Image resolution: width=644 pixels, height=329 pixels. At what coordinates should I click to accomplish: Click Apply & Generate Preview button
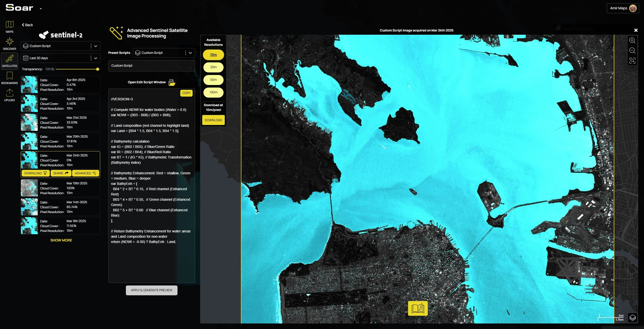tap(152, 290)
